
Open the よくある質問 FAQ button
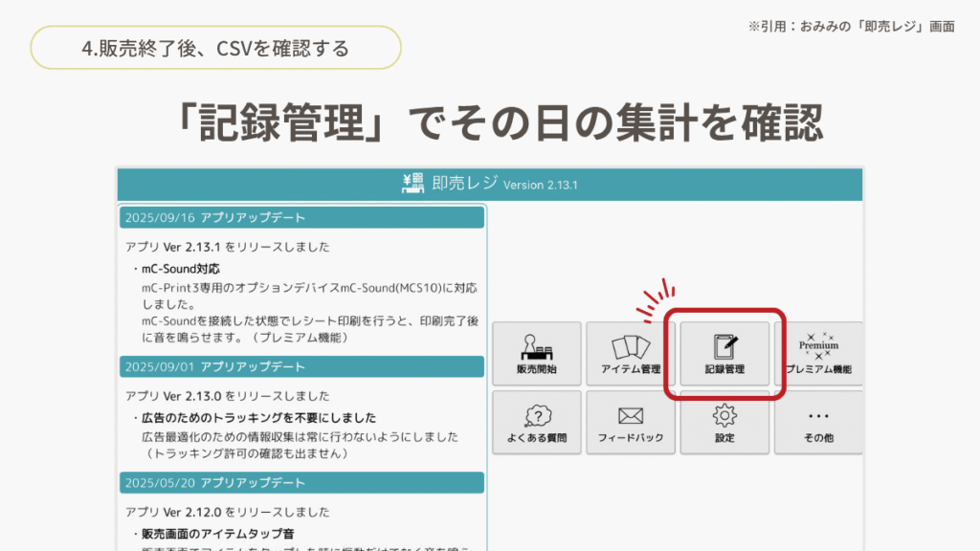pos(536,422)
